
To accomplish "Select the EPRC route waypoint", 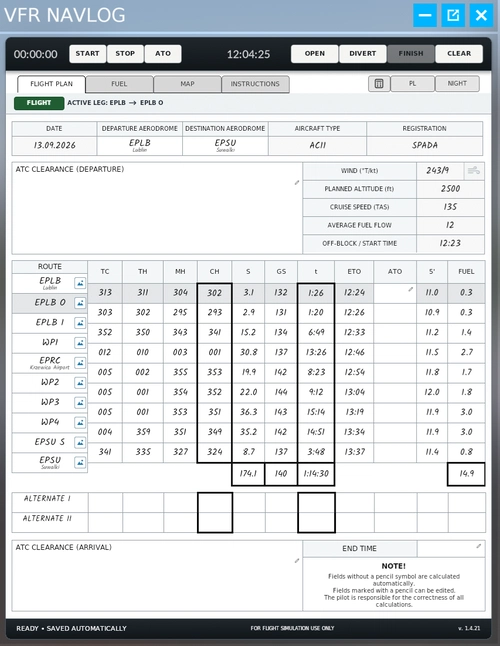I will [49, 363].
